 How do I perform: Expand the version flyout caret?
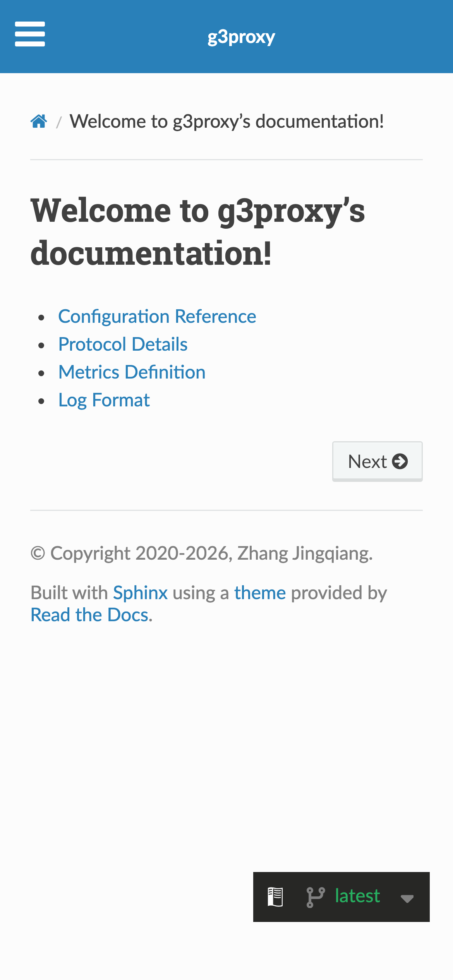(x=407, y=898)
